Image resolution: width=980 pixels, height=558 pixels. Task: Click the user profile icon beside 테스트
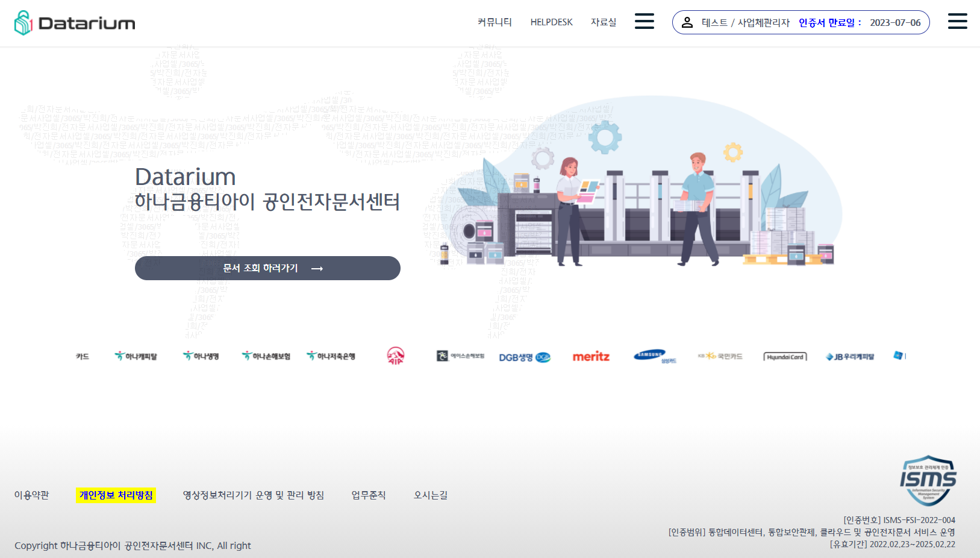687,23
